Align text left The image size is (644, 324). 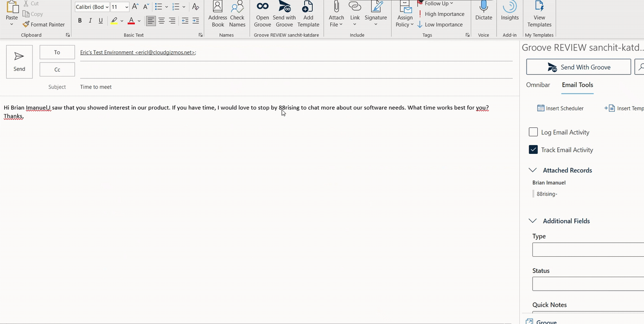point(151,20)
